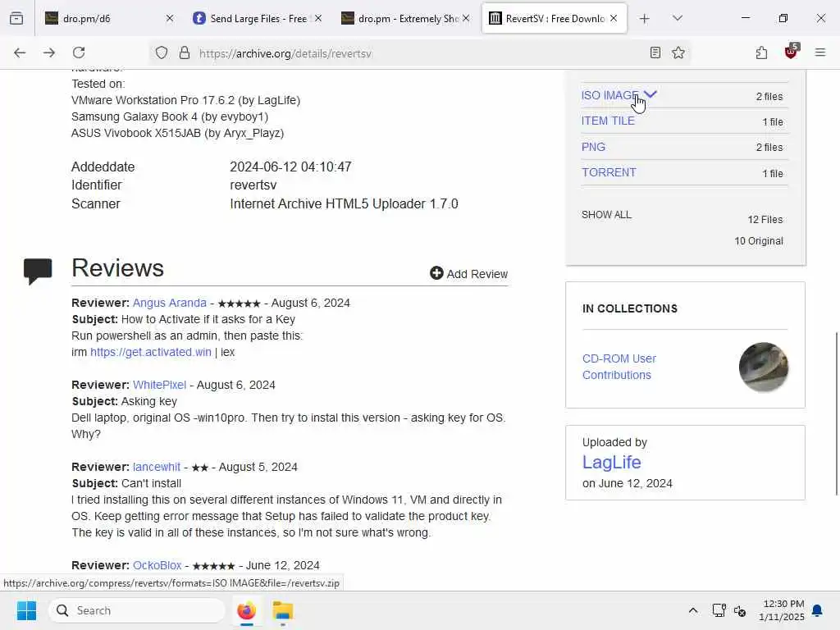Close the dro.pm/d6 tab
The width and height of the screenshot is (840, 630).
coord(169,18)
